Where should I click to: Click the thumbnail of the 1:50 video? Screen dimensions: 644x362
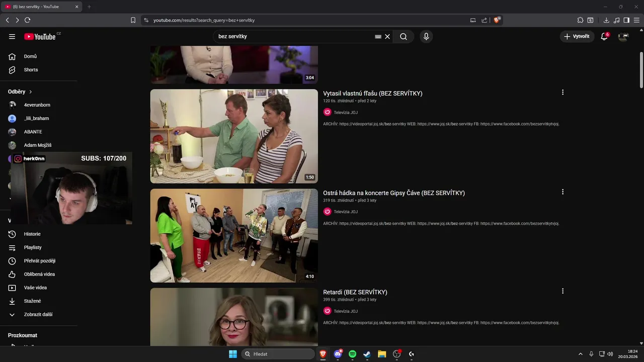pyautogui.click(x=234, y=136)
